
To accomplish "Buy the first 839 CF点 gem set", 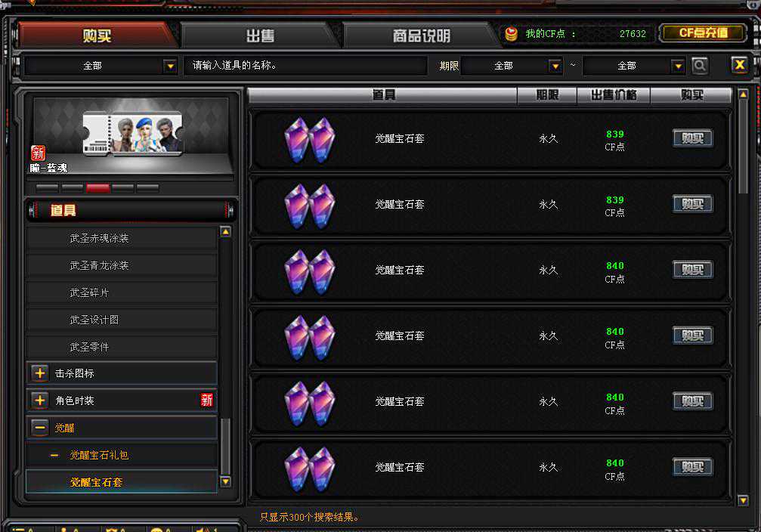I will (x=692, y=138).
